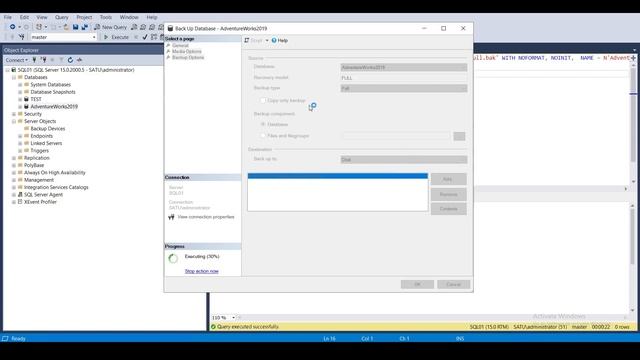Screen dimensions: 640x360
Task: Click the Open File folder icon
Action: pyautogui.click(x=66, y=27)
